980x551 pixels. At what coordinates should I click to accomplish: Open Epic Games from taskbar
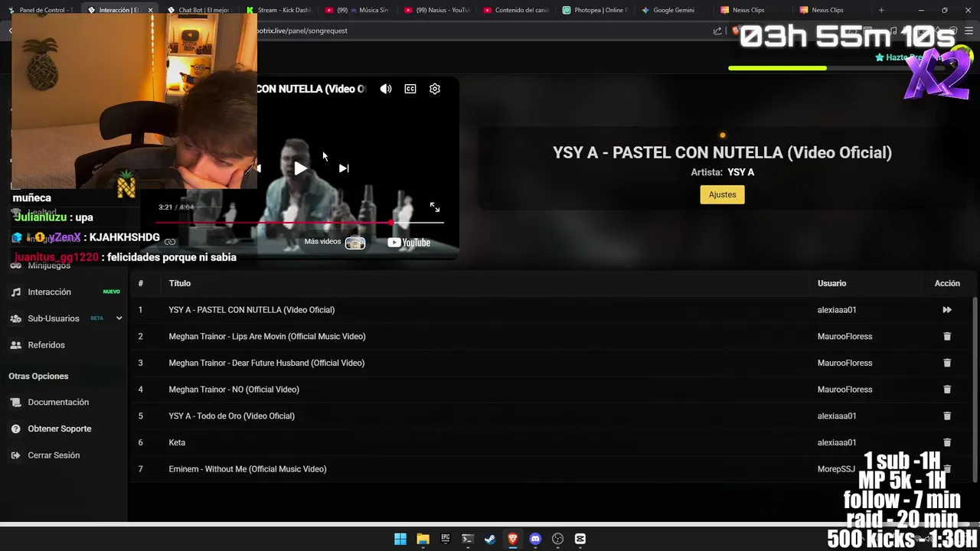click(x=446, y=539)
